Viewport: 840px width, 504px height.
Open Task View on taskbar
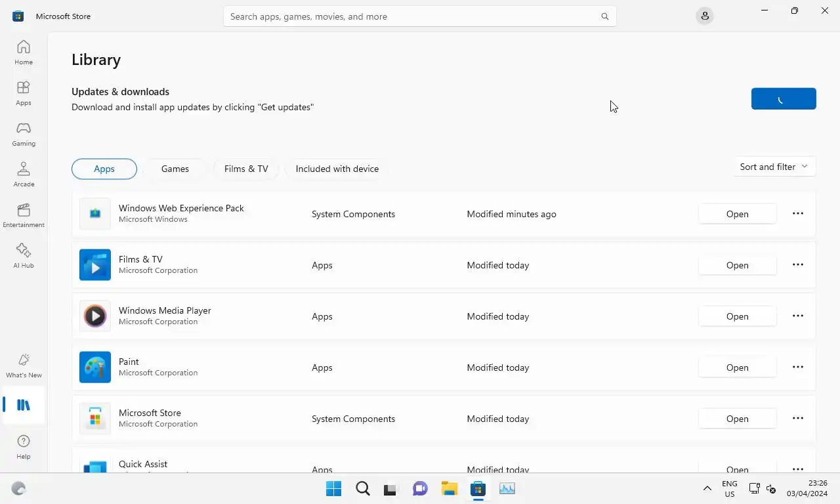pyautogui.click(x=391, y=488)
